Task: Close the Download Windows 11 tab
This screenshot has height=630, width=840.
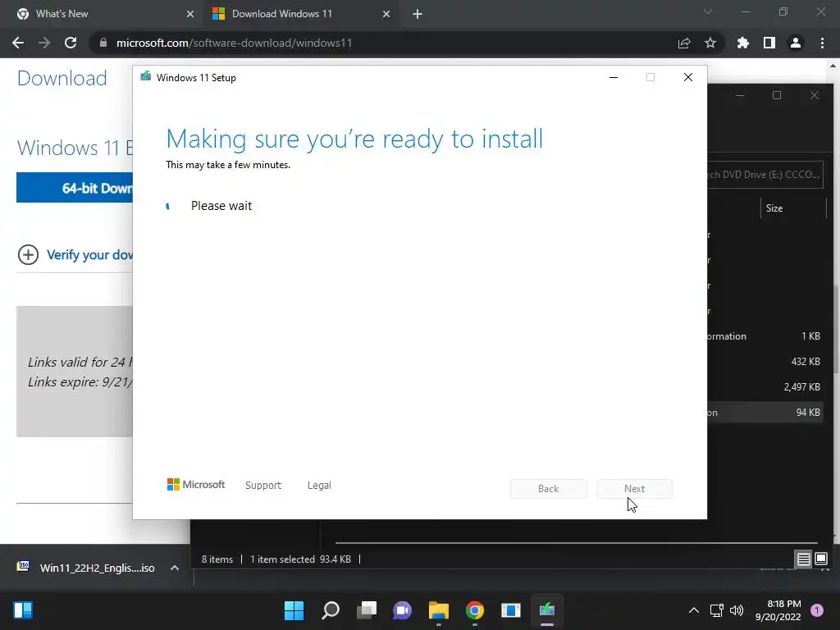Action: point(386,14)
